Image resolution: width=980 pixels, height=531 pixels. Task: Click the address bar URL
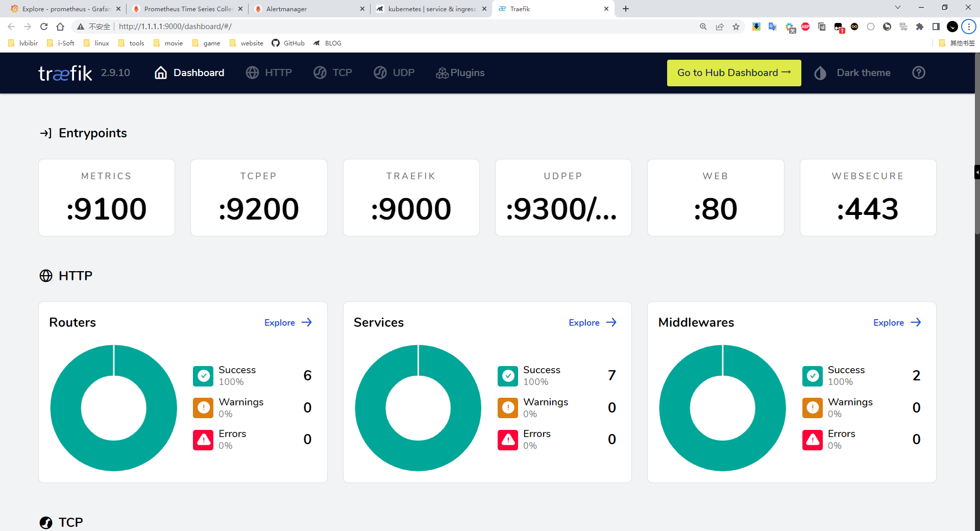[175, 27]
